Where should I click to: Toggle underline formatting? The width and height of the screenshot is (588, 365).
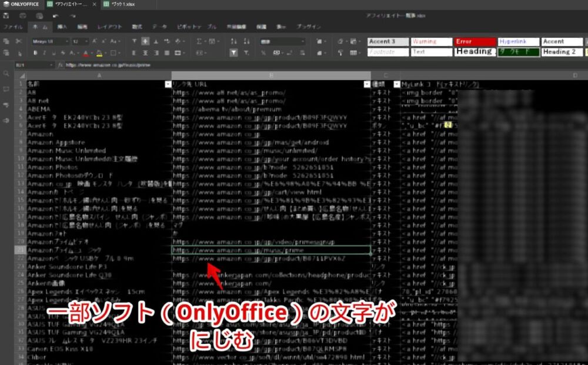(54, 53)
